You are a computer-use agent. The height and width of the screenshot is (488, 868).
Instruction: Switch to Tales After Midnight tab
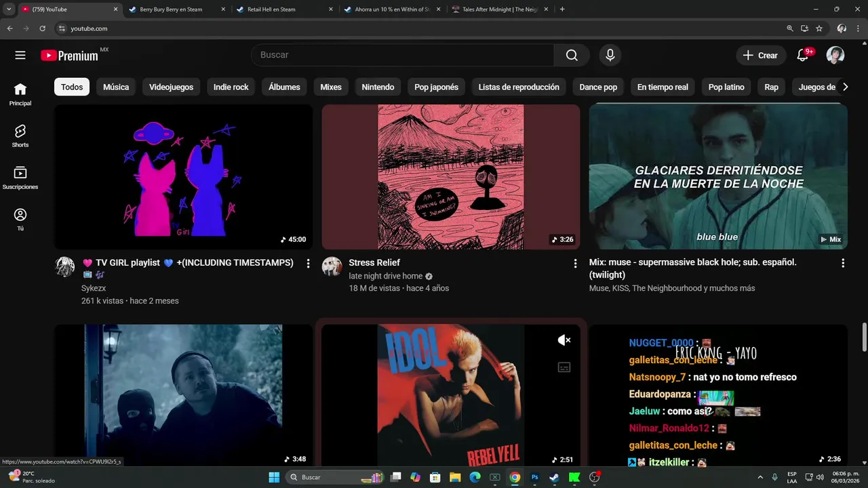coord(500,9)
